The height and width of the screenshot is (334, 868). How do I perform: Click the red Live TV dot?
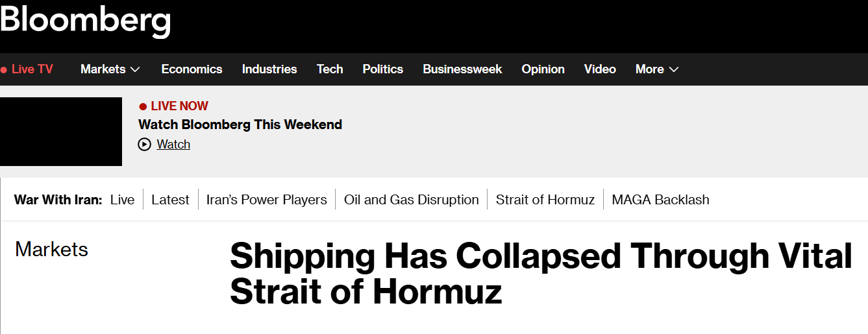click(4, 69)
